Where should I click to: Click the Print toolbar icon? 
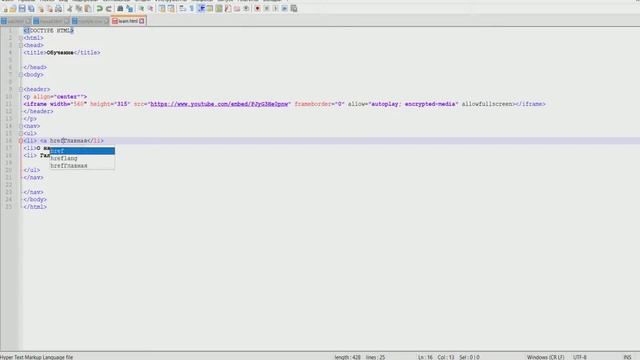(x=58, y=9)
